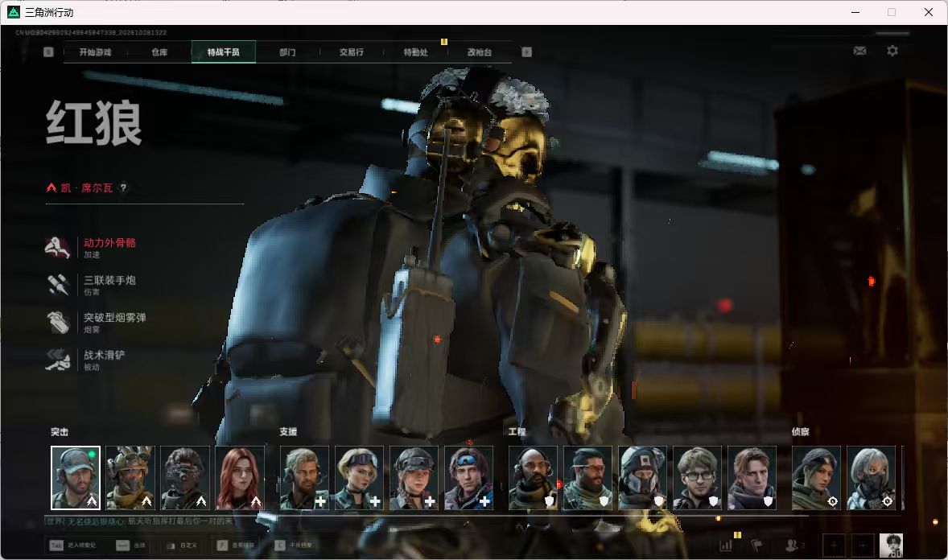Open the 交易行 tab
This screenshot has height=560, width=948.
pyautogui.click(x=351, y=52)
